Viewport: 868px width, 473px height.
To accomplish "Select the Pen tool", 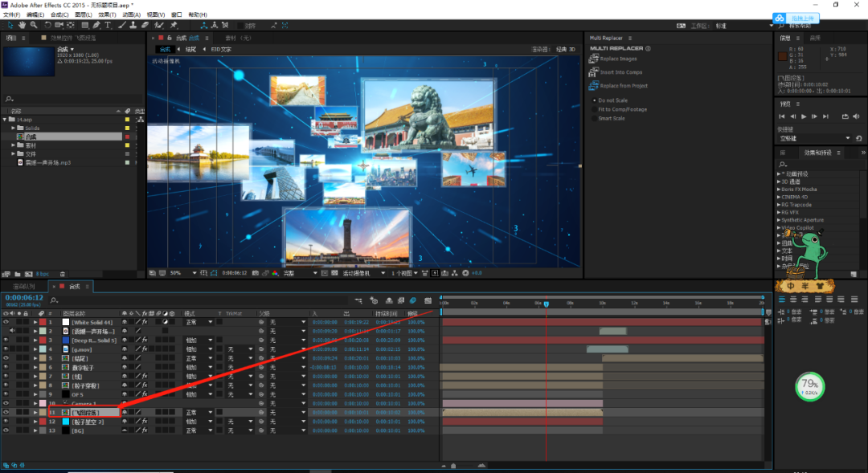I will tap(97, 25).
